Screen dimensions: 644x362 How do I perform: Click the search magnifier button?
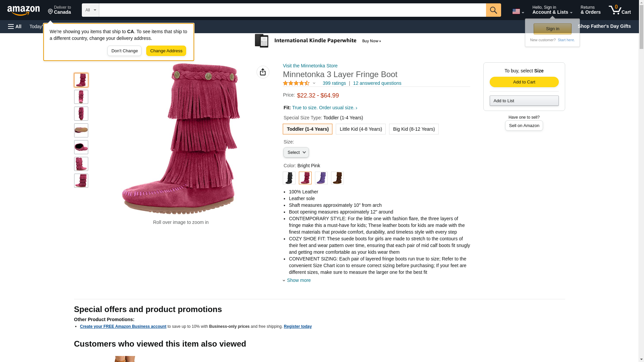coord(493,10)
